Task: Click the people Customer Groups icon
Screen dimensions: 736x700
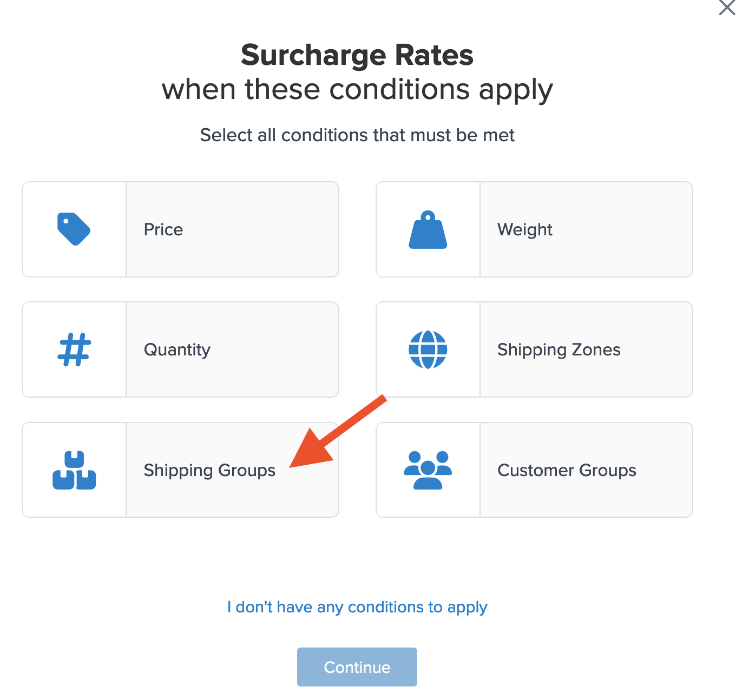Action: (x=428, y=470)
